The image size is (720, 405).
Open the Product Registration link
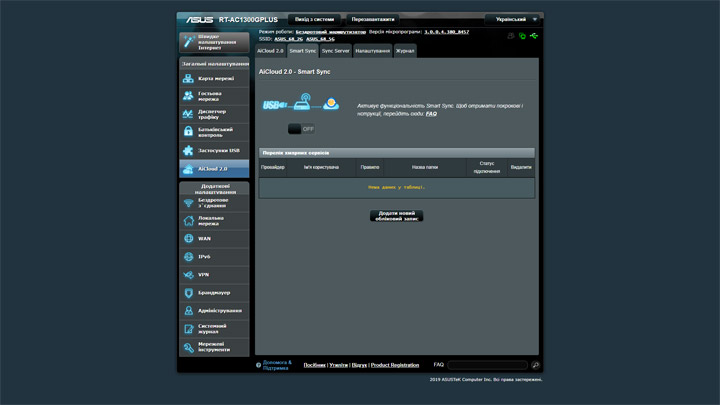pyautogui.click(x=395, y=365)
